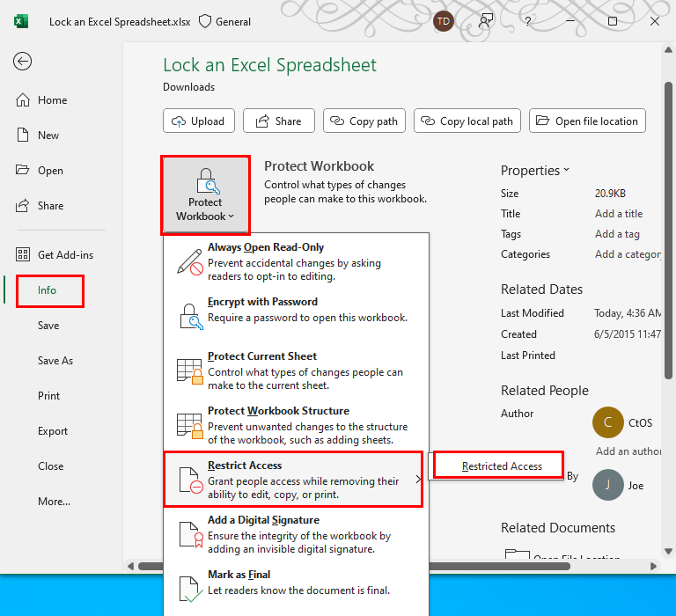Image resolution: width=676 pixels, height=616 pixels.
Task: Choose Save in the sidebar
Action: 48,326
